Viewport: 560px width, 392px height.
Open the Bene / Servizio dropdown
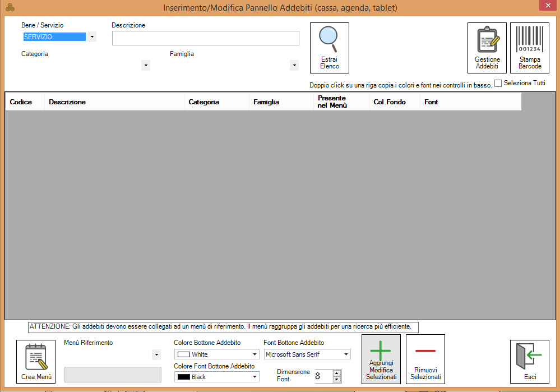coord(91,36)
